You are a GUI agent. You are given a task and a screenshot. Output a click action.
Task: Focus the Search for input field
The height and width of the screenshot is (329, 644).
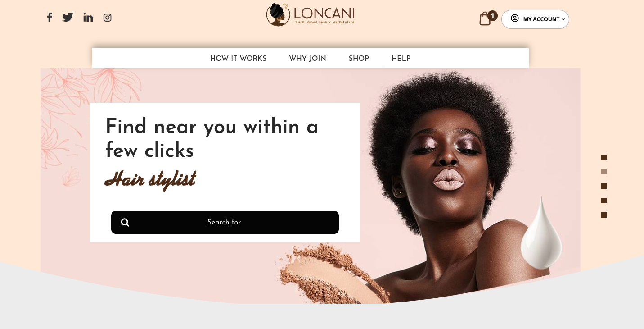pyautogui.click(x=225, y=222)
